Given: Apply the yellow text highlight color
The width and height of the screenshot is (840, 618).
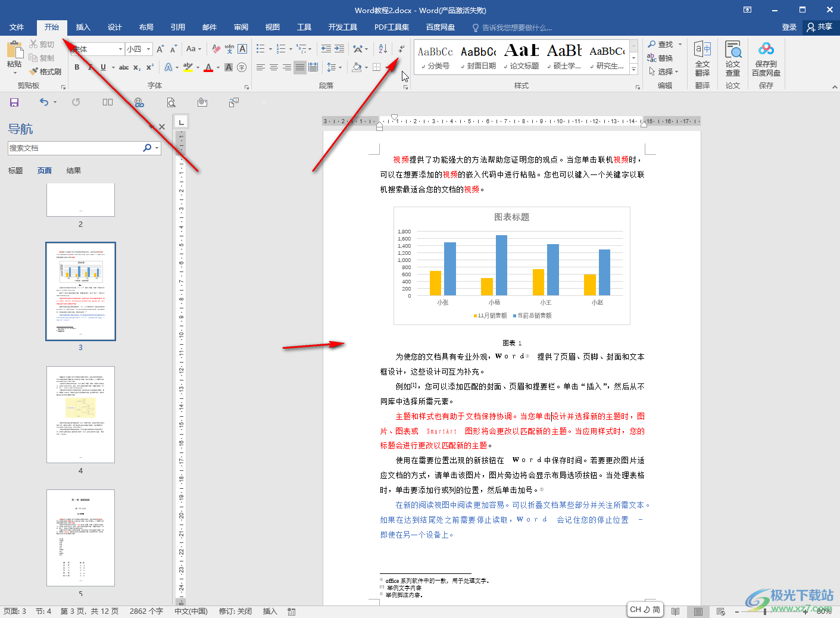Looking at the screenshot, I should 188,67.
